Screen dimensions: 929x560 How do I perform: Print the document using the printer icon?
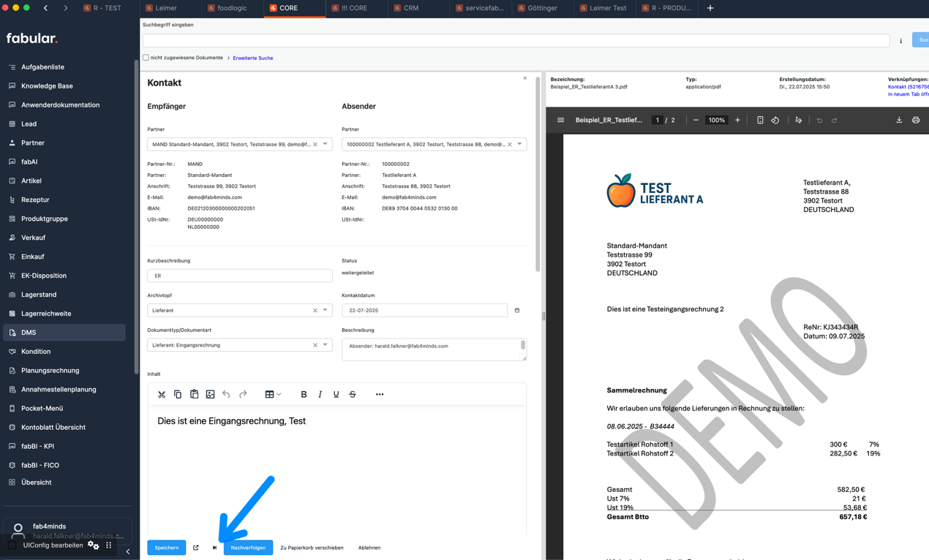coord(916,120)
